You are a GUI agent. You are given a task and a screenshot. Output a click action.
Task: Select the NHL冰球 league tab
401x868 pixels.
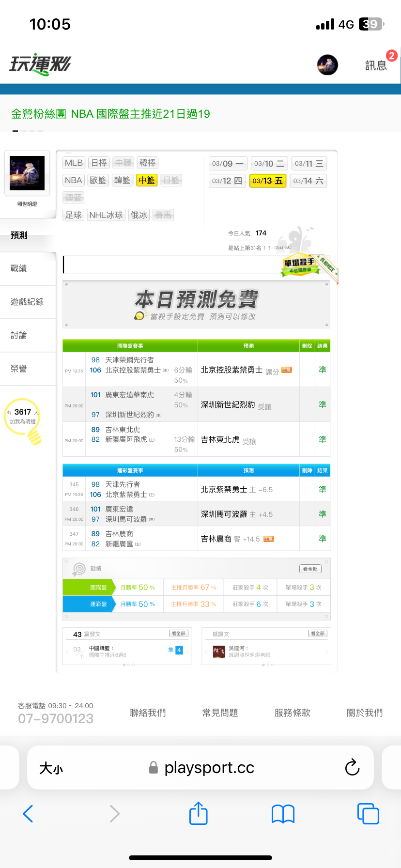click(x=106, y=215)
